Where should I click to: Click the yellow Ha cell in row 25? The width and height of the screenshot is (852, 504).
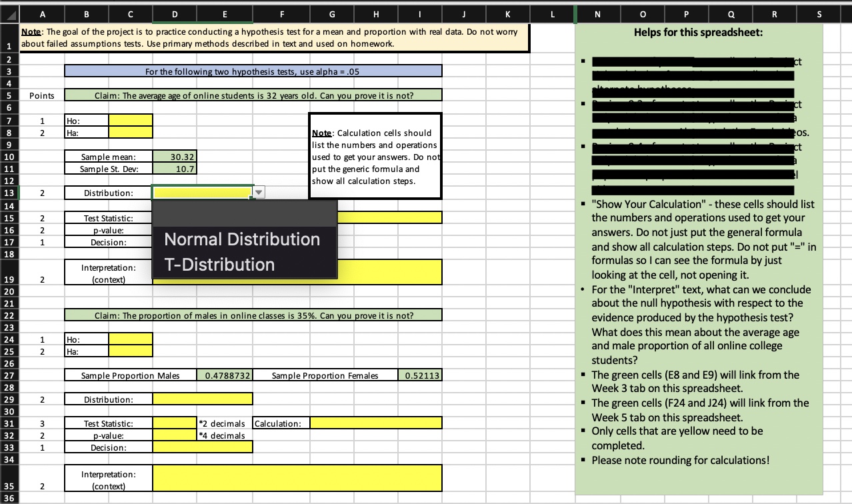[x=131, y=351]
